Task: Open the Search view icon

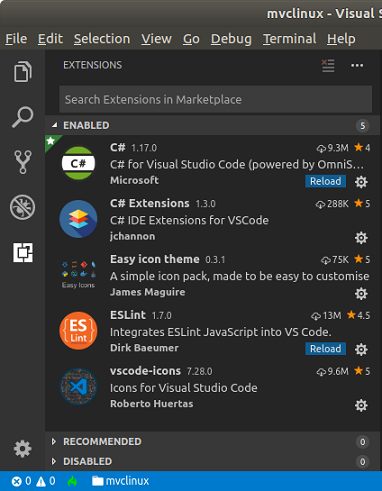Action: point(23,117)
